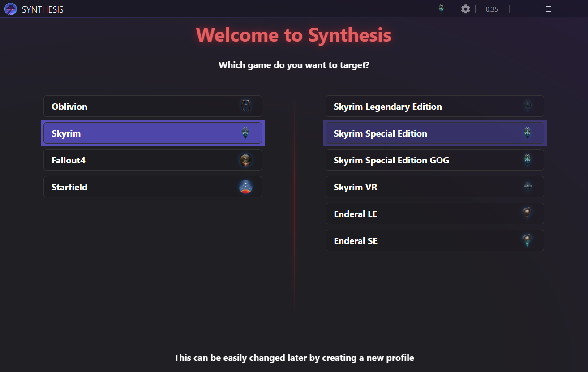This screenshot has height=372, width=588.
Task: Choose Skyrim Special Edition GOG
Action: [x=434, y=160]
